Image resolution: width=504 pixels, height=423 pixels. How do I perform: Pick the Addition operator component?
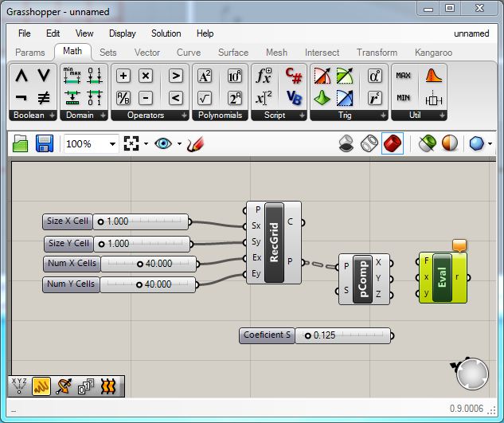[x=123, y=76]
